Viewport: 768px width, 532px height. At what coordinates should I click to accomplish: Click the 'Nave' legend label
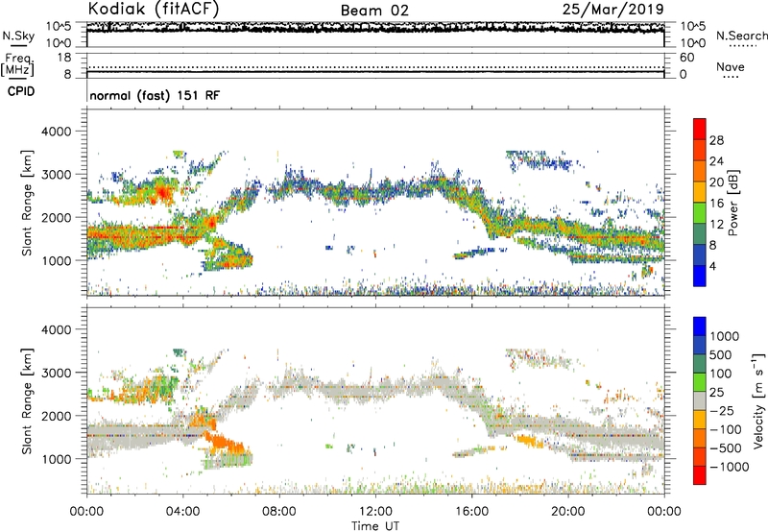pos(731,66)
